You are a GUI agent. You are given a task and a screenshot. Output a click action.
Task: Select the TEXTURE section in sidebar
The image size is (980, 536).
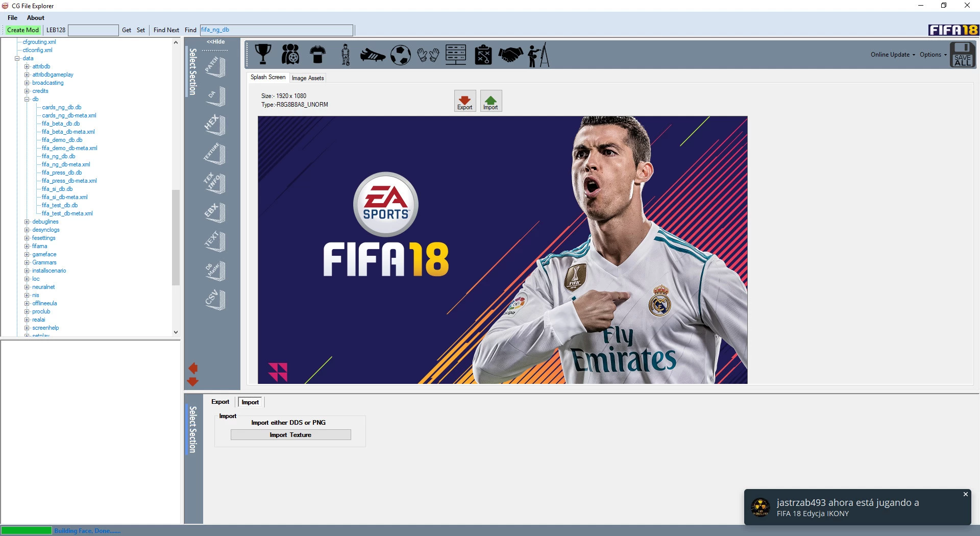tap(215, 154)
